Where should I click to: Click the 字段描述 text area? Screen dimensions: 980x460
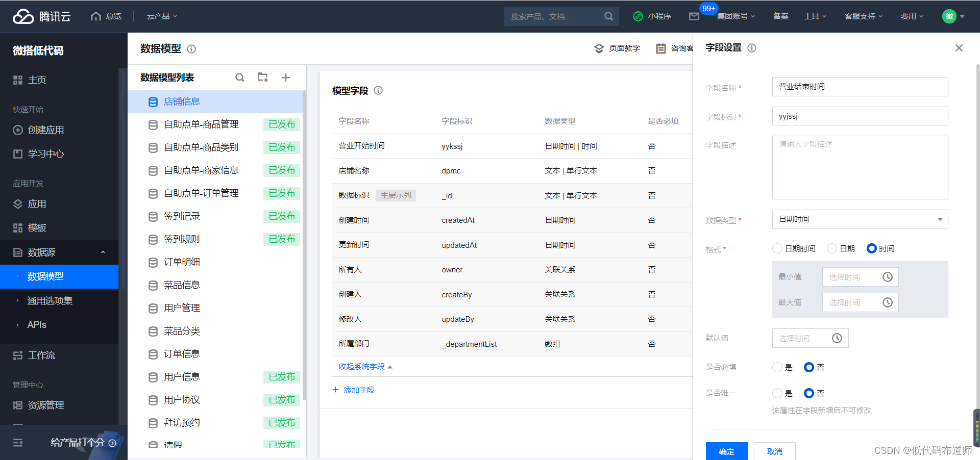[x=860, y=167]
